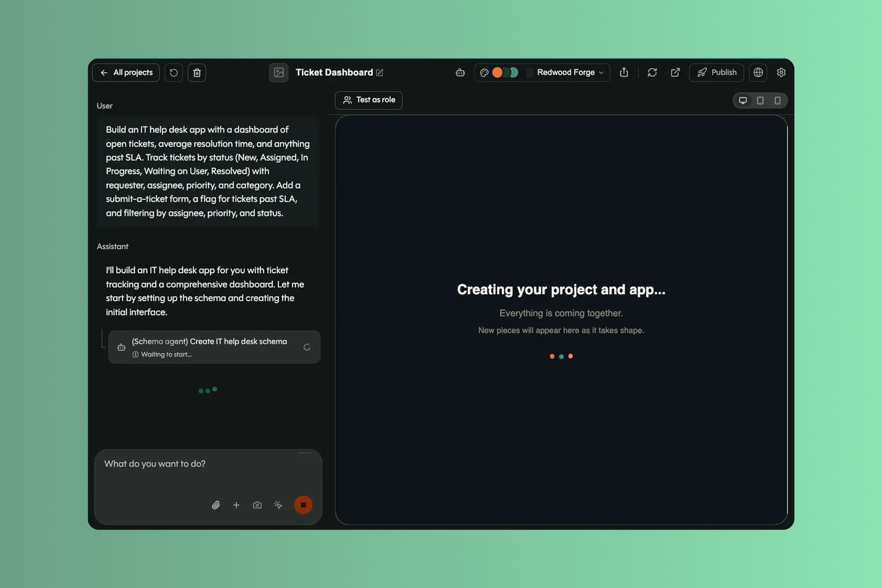
Task: Pick the orange theme color swatch
Action: coord(497,73)
